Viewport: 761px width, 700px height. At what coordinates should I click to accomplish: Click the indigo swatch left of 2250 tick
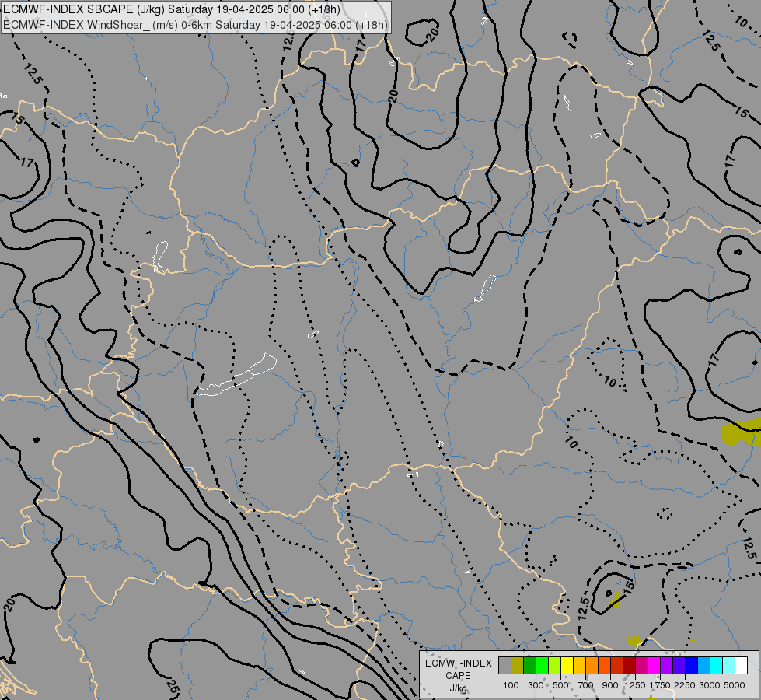[679, 665]
